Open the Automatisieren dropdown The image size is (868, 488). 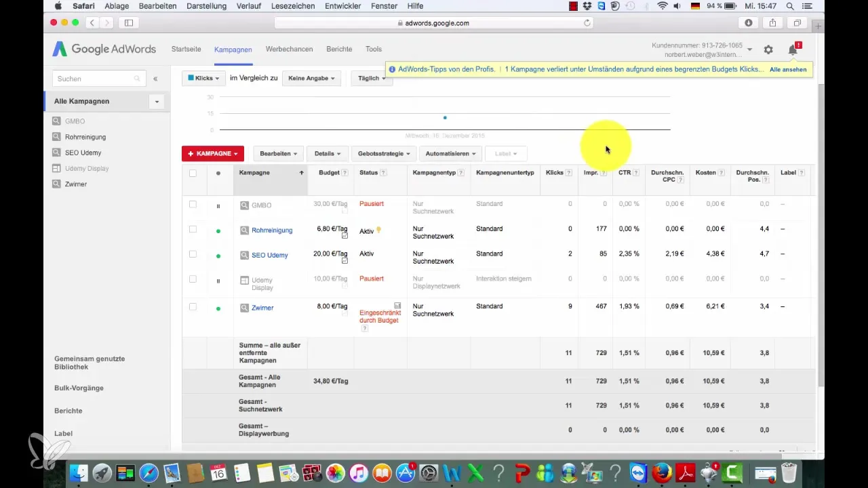pos(451,153)
